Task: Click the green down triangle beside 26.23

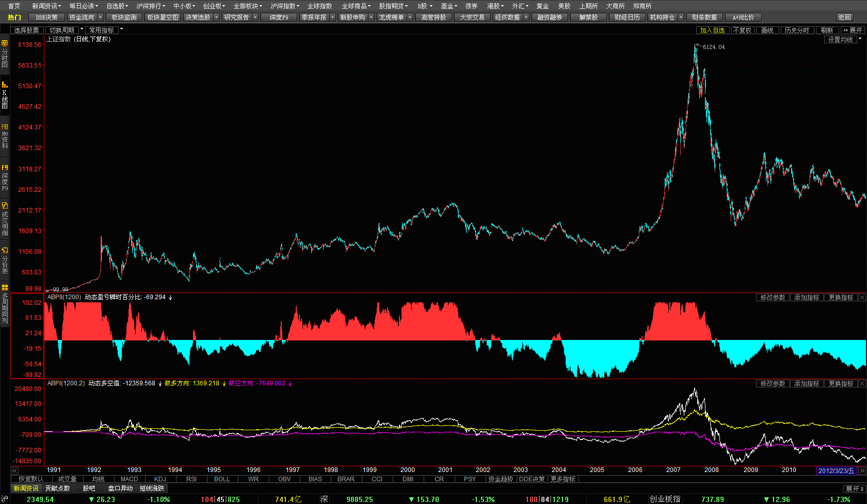Action: coord(91,499)
